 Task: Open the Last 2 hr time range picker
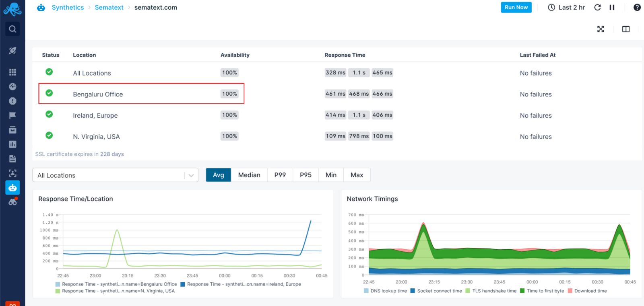(x=567, y=7)
